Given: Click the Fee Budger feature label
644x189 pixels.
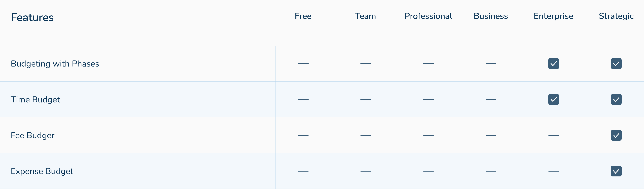Looking at the screenshot, I should coord(33,135).
